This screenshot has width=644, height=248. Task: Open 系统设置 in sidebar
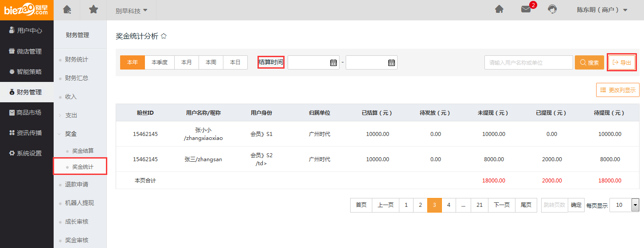point(27,153)
